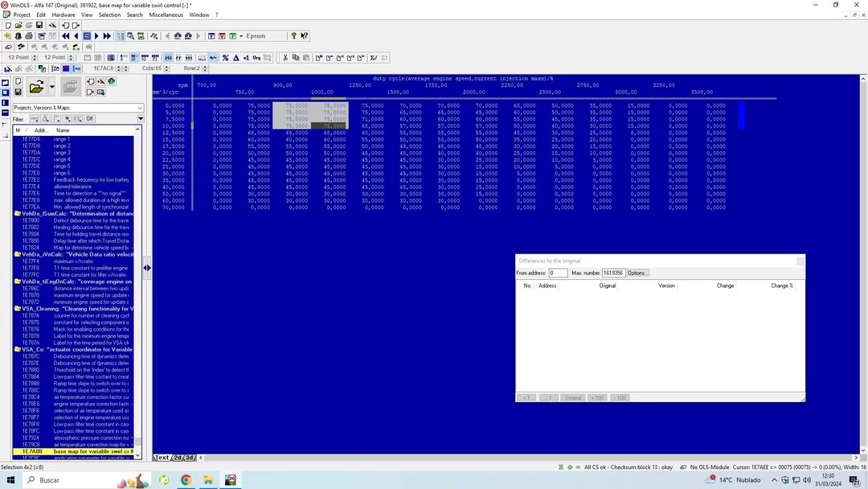Open the Hardware menu
Image resolution: width=868 pixels, height=489 pixels.
(x=63, y=15)
